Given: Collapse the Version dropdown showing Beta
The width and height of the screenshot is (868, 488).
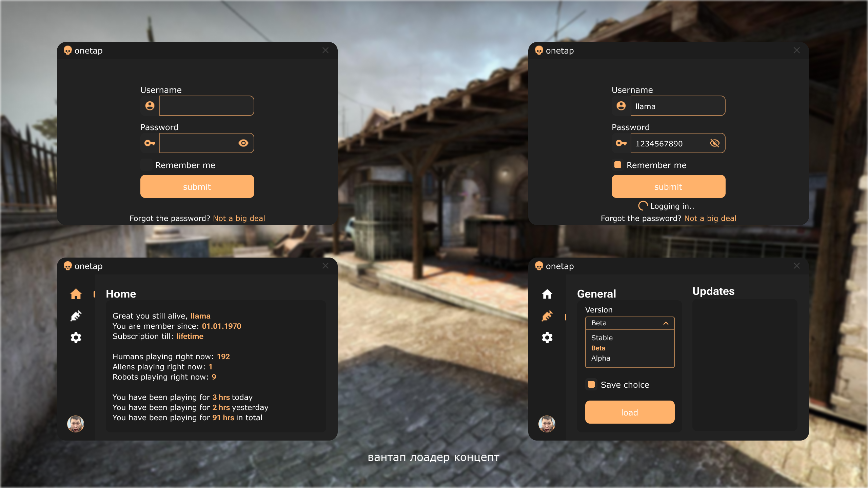Looking at the screenshot, I should [x=630, y=323].
